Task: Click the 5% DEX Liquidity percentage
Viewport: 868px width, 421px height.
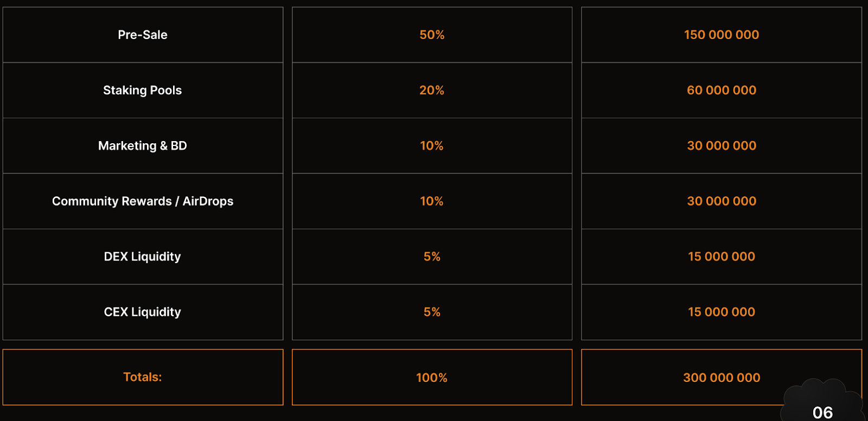Action: click(432, 257)
